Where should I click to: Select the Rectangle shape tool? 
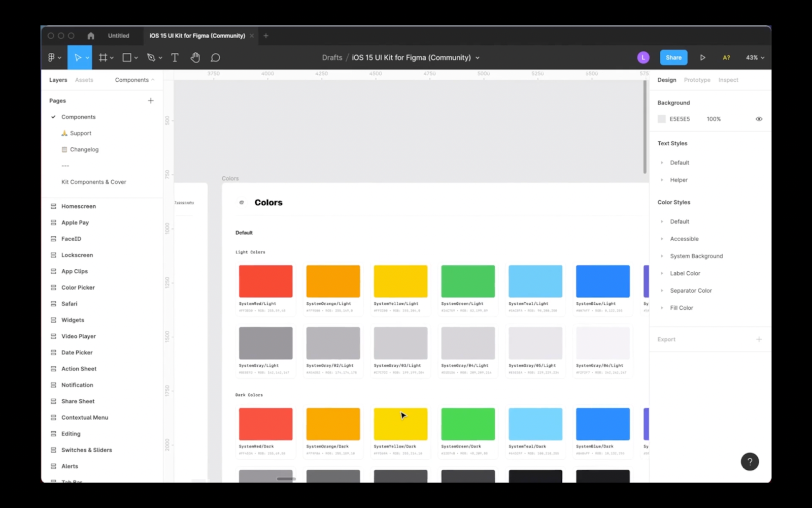click(x=127, y=57)
